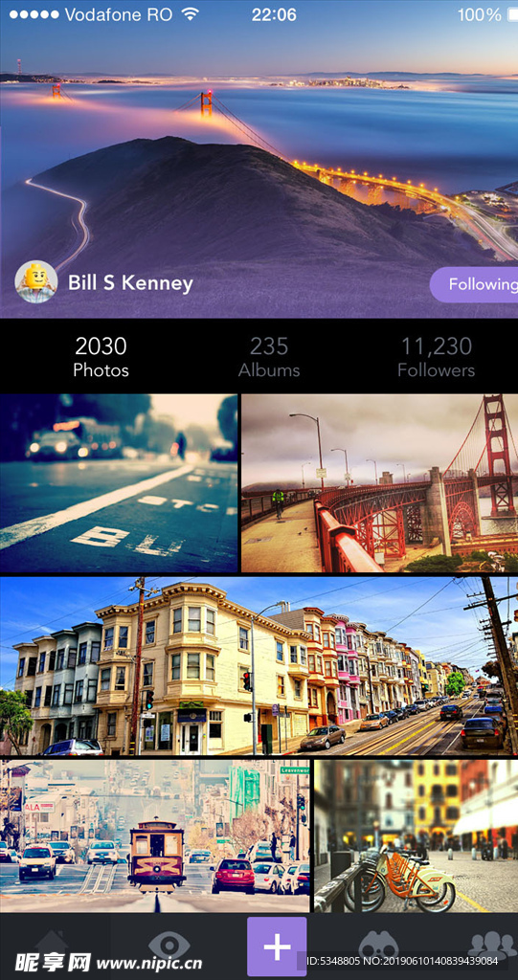The width and height of the screenshot is (518, 980).
Task: Open the blurred bike lane road photo
Action: pos(119,483)
